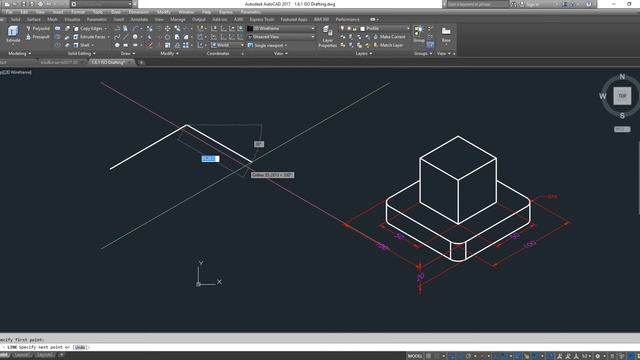The width and height of the screenshot is (640, 360).
Task: Expand the Modeling panel
Action: [20, 53]
